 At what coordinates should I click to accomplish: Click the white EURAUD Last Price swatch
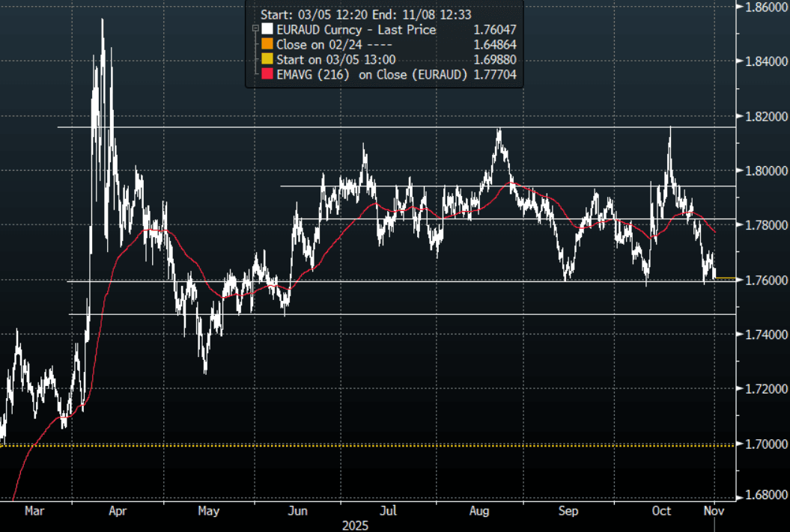[x=267, y=30]
